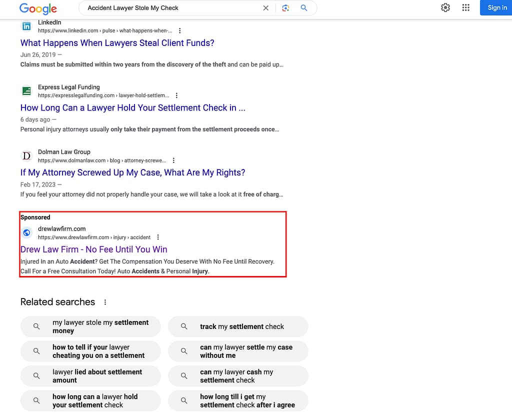Open the three-dot menu beside LinkedIn result

point(179,30)
